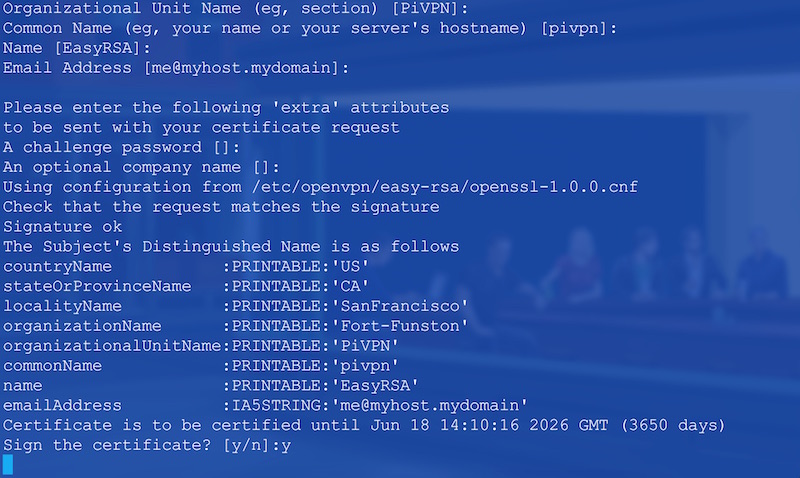
Task: Click the commonName 'pivpn' line
Action: 201,366
